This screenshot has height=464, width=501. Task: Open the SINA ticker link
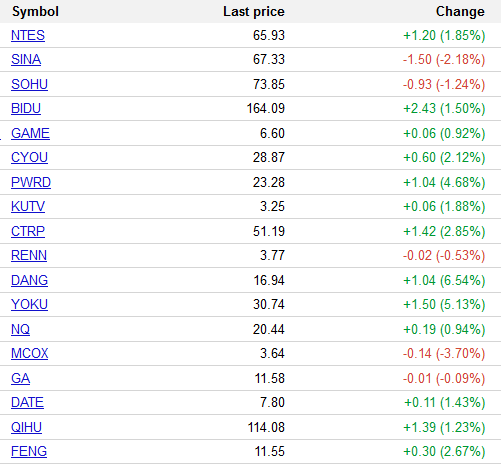pos(26,60)
